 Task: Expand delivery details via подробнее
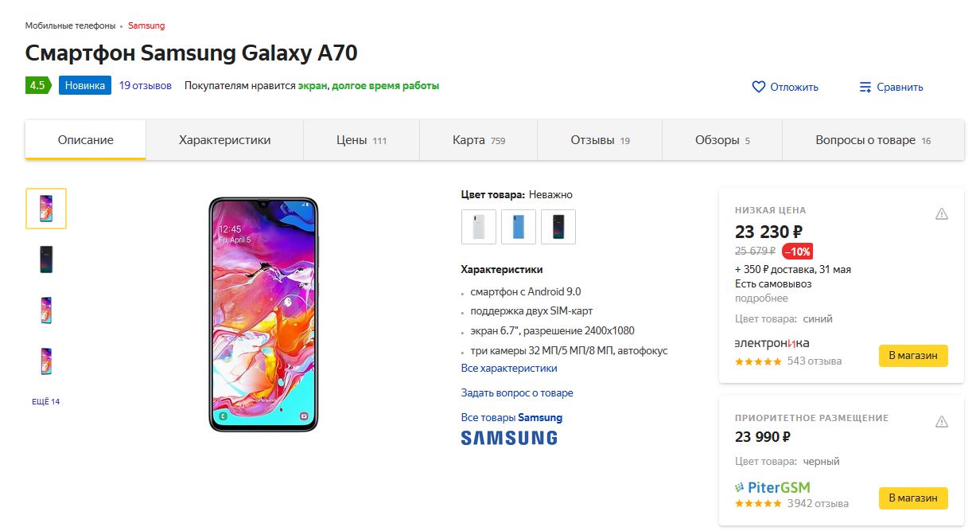tap(761, 299)
